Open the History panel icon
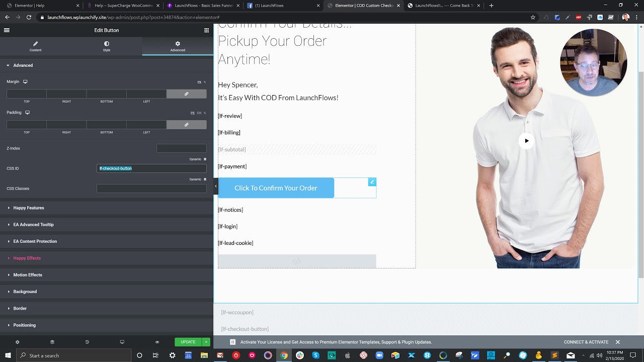644x362 pixels. [x=87, y=342]
